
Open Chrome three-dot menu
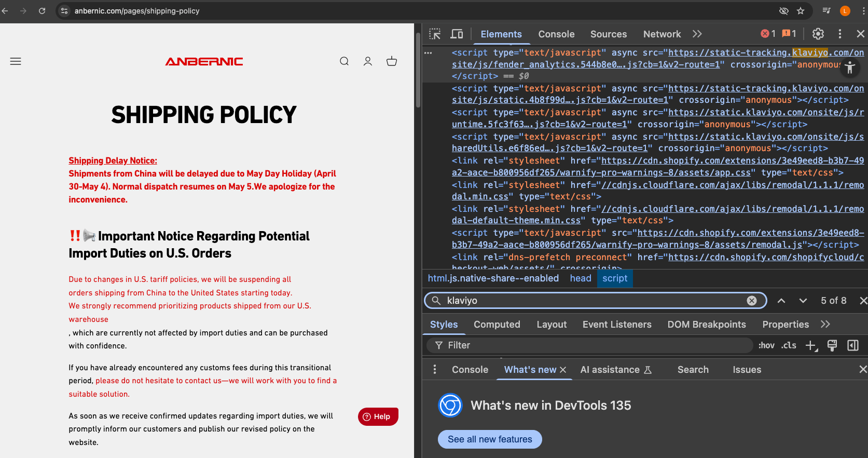862,11
